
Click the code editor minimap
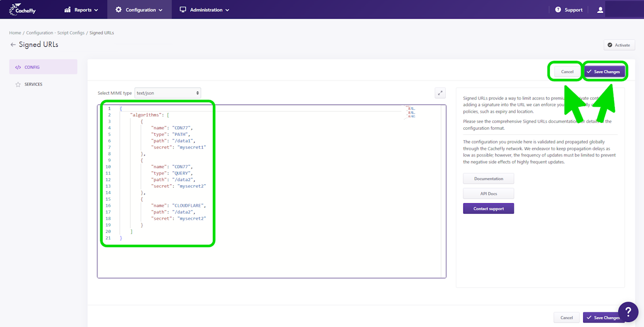tap(411, 112)
